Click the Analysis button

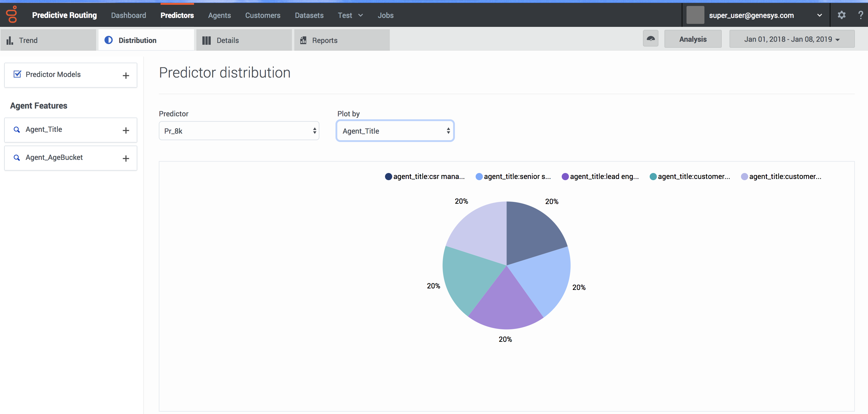coord(693,39)
